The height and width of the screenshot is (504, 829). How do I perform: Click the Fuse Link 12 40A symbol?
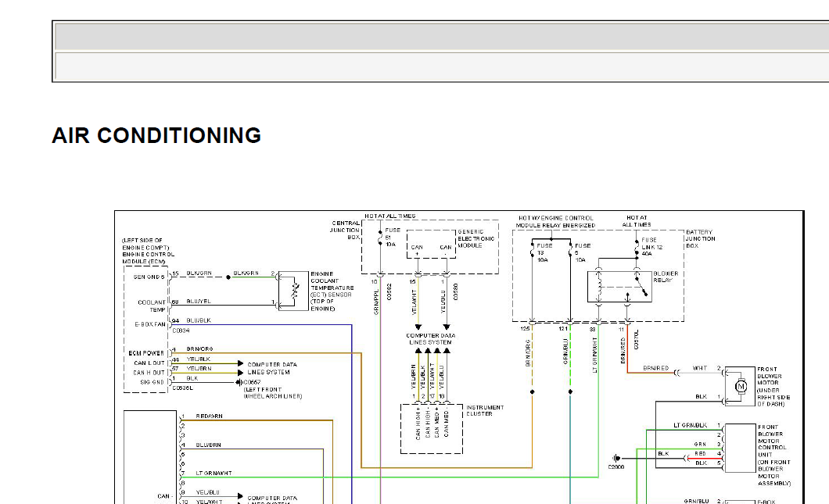637,247
